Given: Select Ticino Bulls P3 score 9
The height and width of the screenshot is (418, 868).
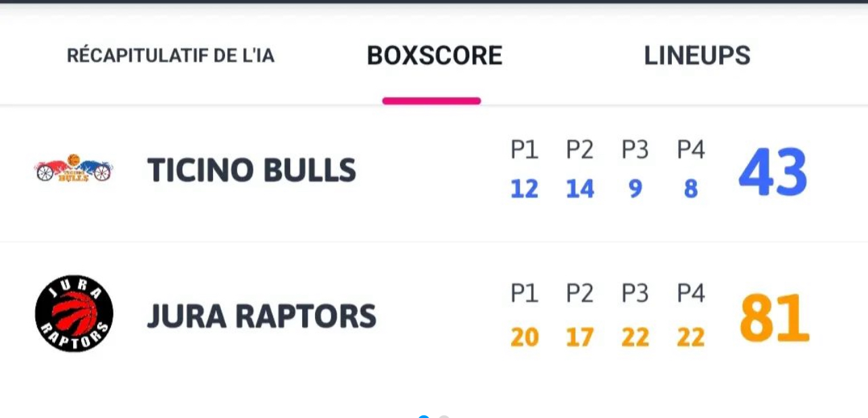Looking at the screenshot, I should 635,189.
